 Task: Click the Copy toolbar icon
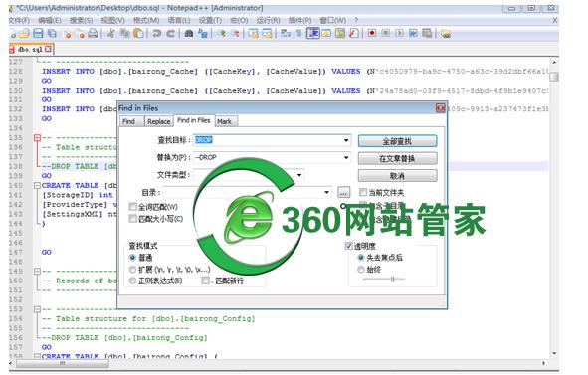pos(124,34)
